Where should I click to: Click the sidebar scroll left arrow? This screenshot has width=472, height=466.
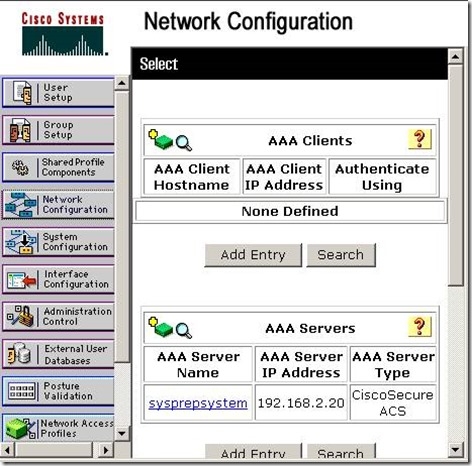click(8, 450)
